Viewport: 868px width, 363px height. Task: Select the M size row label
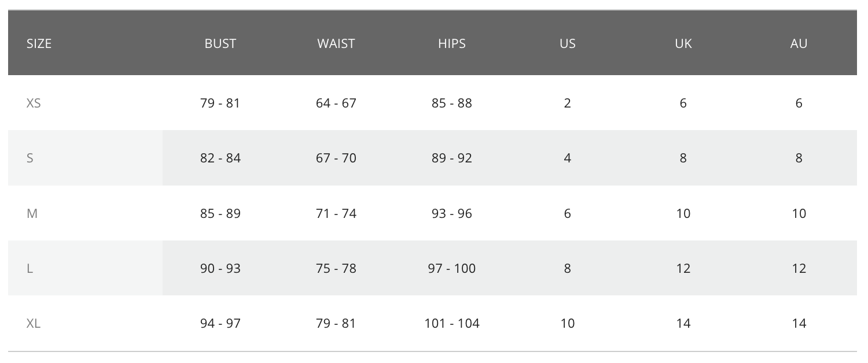pyautogui.click(x=32, y=213)
